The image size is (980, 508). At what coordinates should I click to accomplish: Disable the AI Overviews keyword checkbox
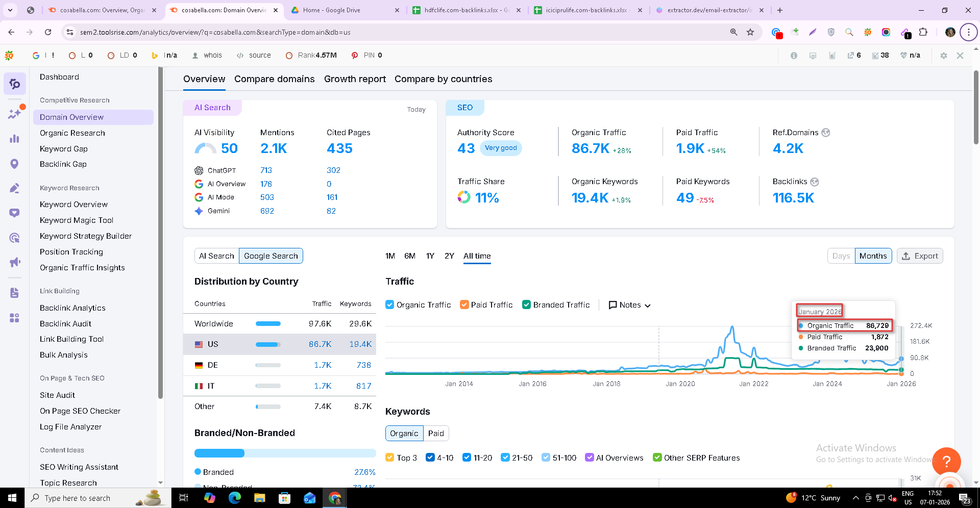(589, 458)
